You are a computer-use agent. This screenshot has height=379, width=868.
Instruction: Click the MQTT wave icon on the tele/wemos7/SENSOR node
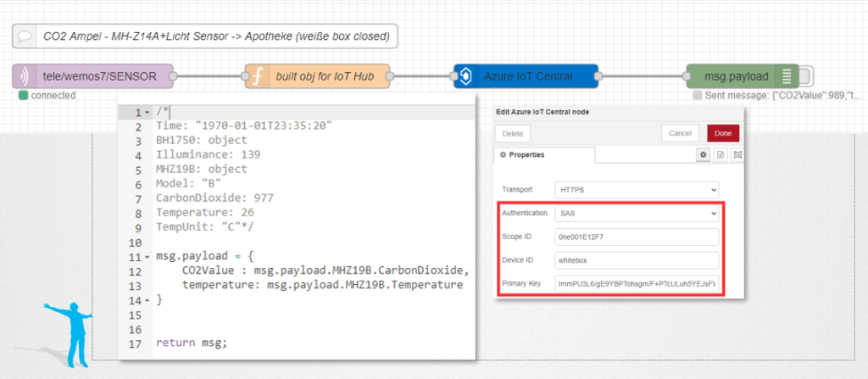pos(25,76)
